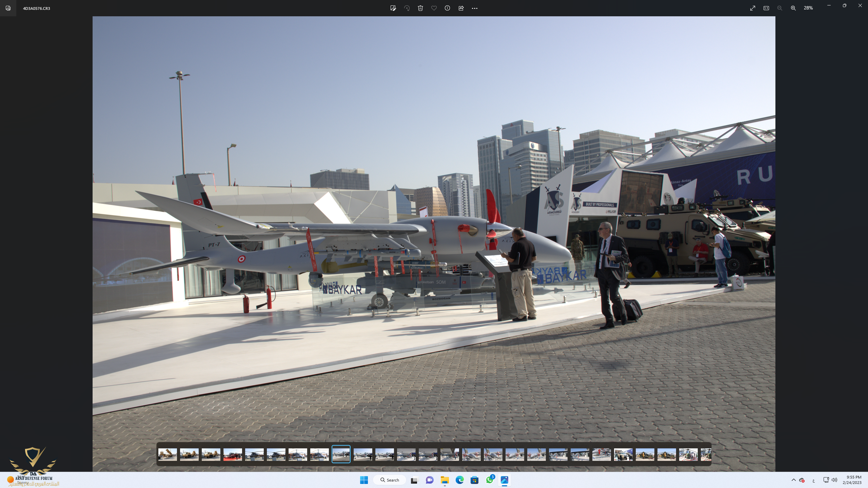
Task: Click the Photos app icon in title bar
Action: tap(8, 8)
